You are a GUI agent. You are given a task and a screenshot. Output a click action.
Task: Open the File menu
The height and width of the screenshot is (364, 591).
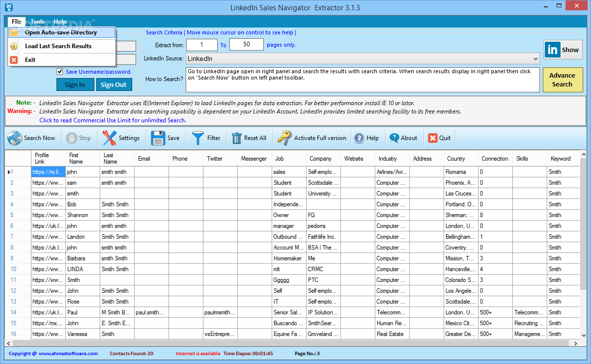16,22
